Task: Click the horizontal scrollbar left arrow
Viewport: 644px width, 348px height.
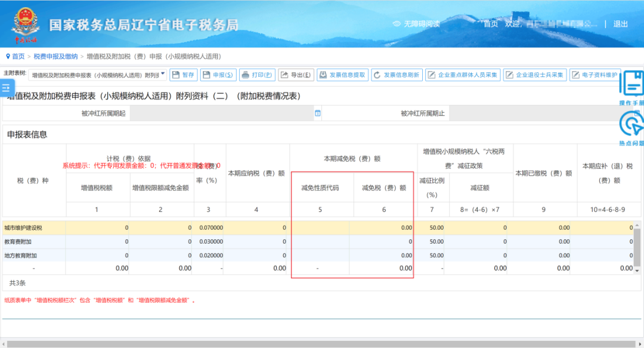Action: [4, 344]
